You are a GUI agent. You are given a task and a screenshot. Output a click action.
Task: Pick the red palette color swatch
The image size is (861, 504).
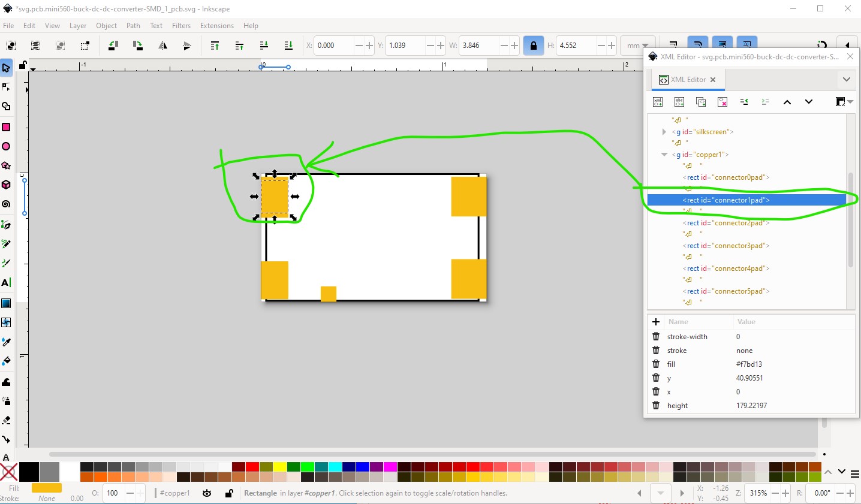tap(252, 467)
